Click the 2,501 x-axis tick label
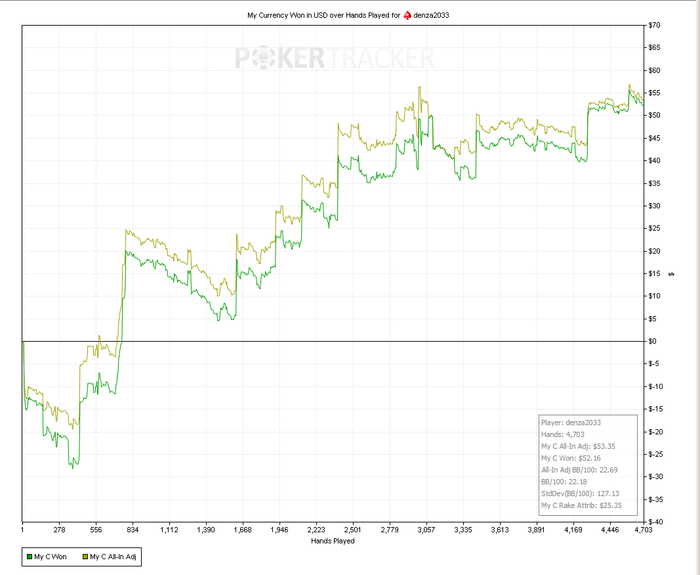 click(353, 530)
